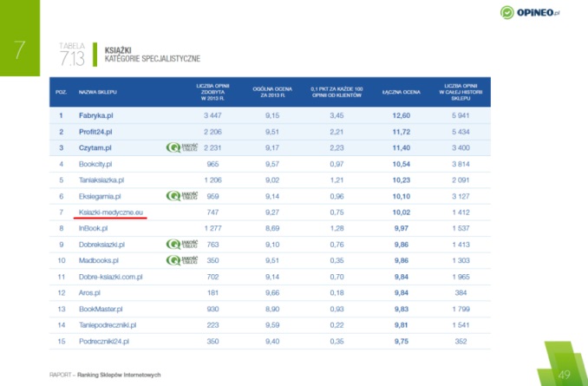Open the Taniaksiazka.pl store name
This screenshot has height=386, width=588.
click(x=101, y=180)
